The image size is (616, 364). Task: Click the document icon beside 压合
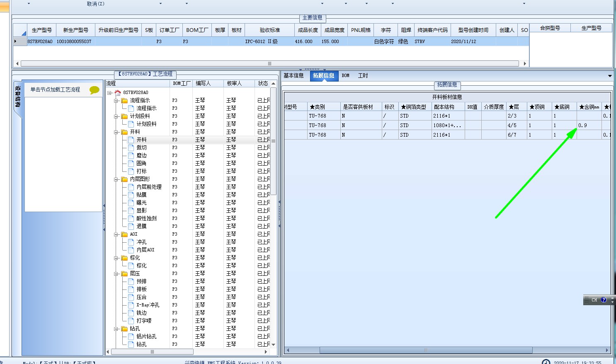click(131, 297)
